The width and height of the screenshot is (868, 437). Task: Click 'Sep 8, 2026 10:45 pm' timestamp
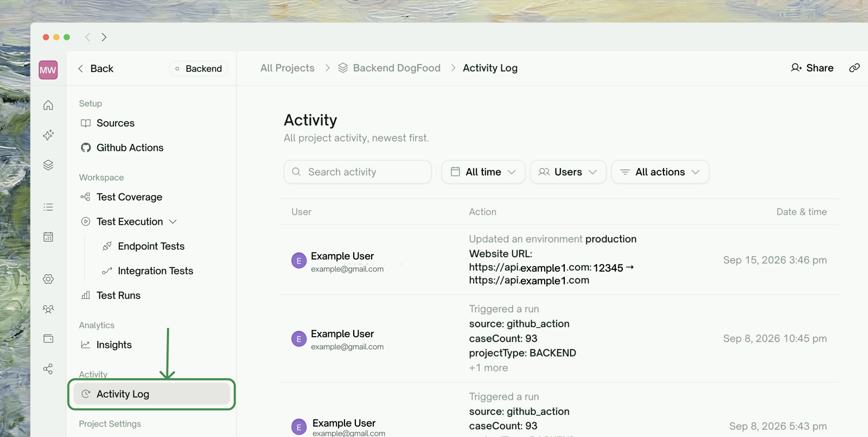775,338
